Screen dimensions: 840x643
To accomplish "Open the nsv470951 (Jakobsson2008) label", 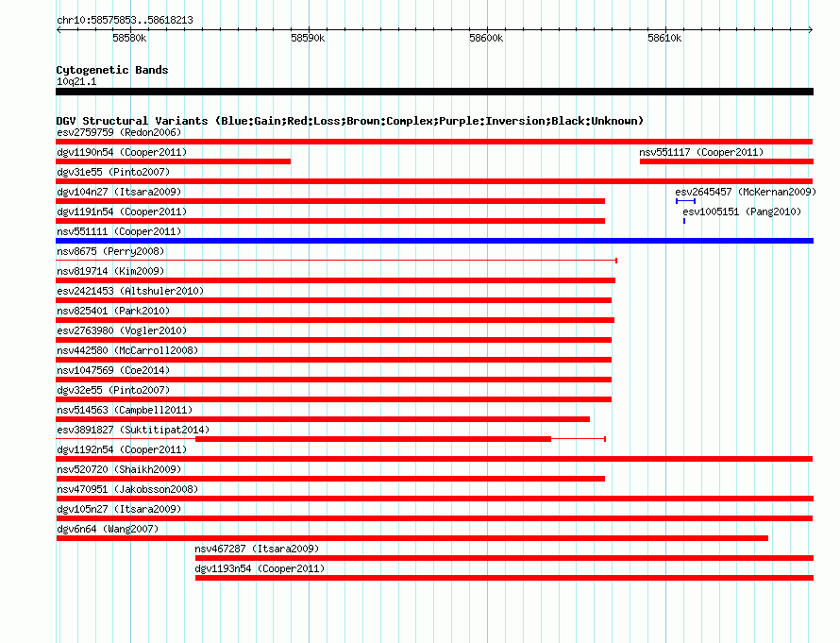I will (127, 489).
